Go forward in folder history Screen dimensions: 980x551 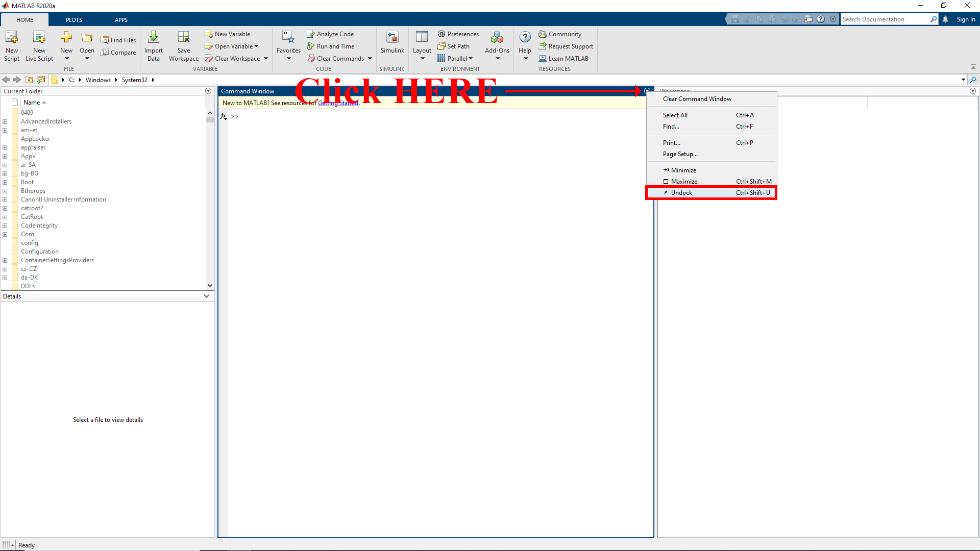click(17, 80)
